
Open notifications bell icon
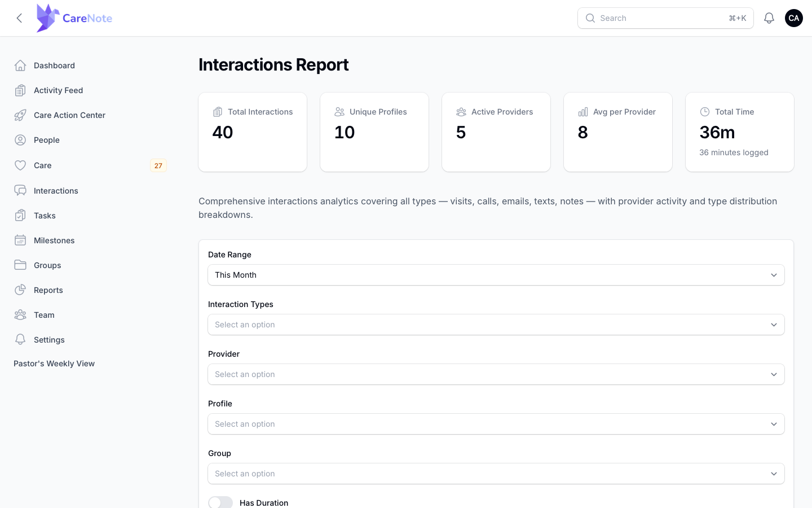click(769, 18)
